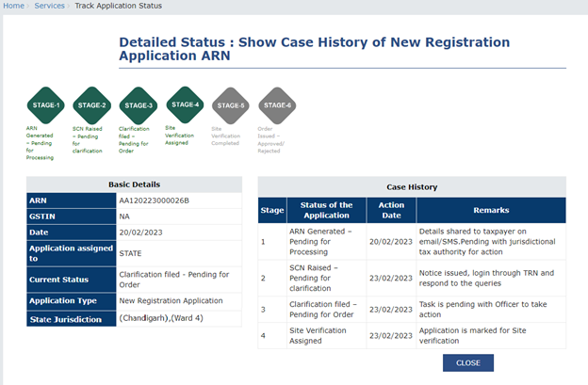
Task: Click the Current Status value cell
Action: pos(177,279)
